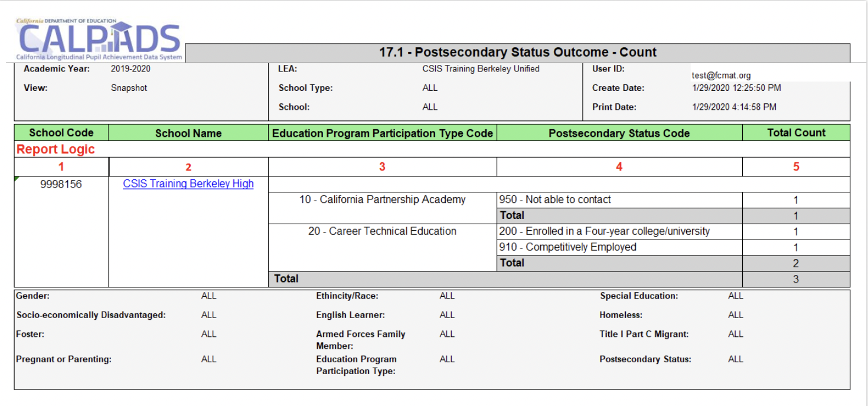Click the Socio-economically Disadvantaged filter label
This screenshot has width=868, height=406.
tap(91, 315)
